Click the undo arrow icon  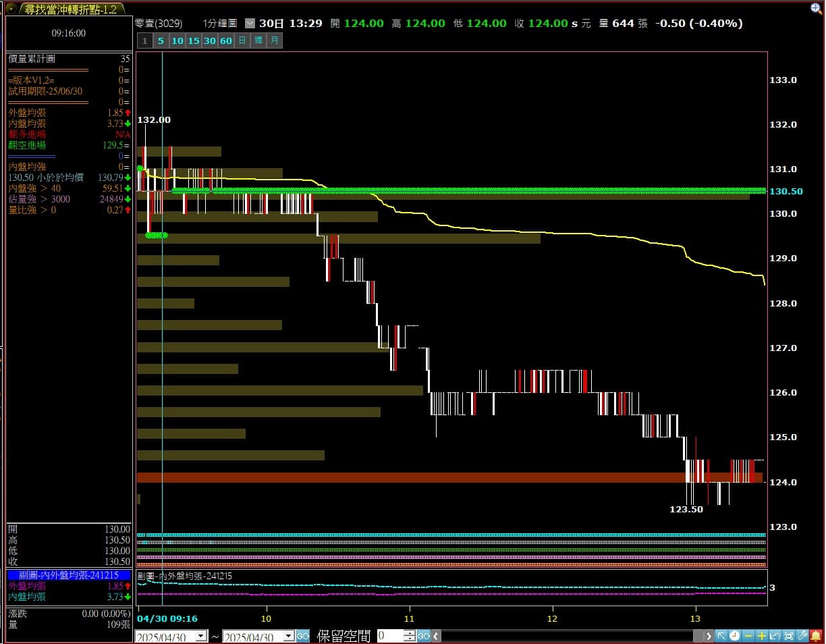775,636
